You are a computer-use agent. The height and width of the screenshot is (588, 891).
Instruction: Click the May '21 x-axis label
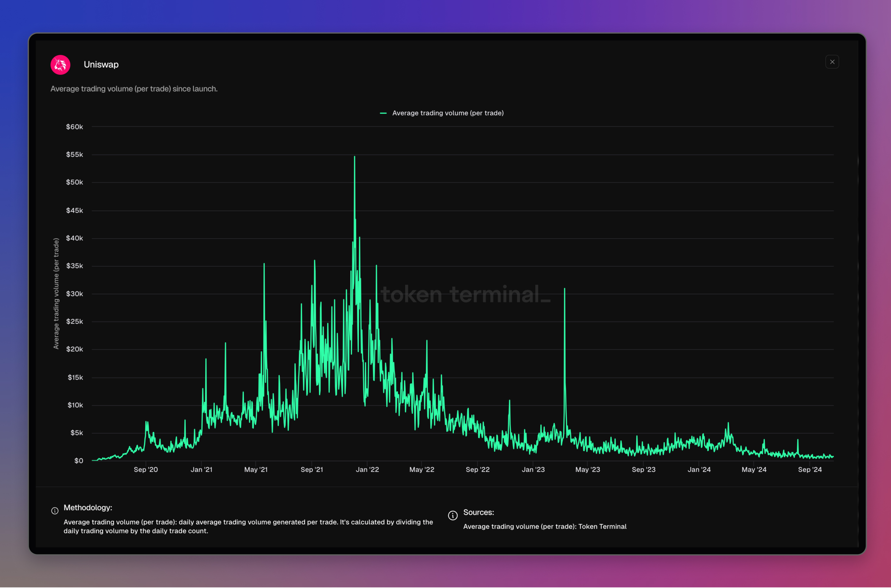256,469
